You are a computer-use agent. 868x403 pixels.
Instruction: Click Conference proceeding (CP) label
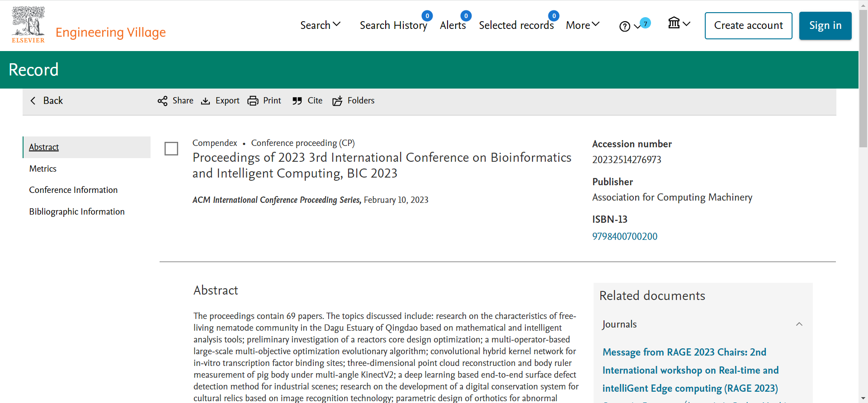click(x=303, y=143)
